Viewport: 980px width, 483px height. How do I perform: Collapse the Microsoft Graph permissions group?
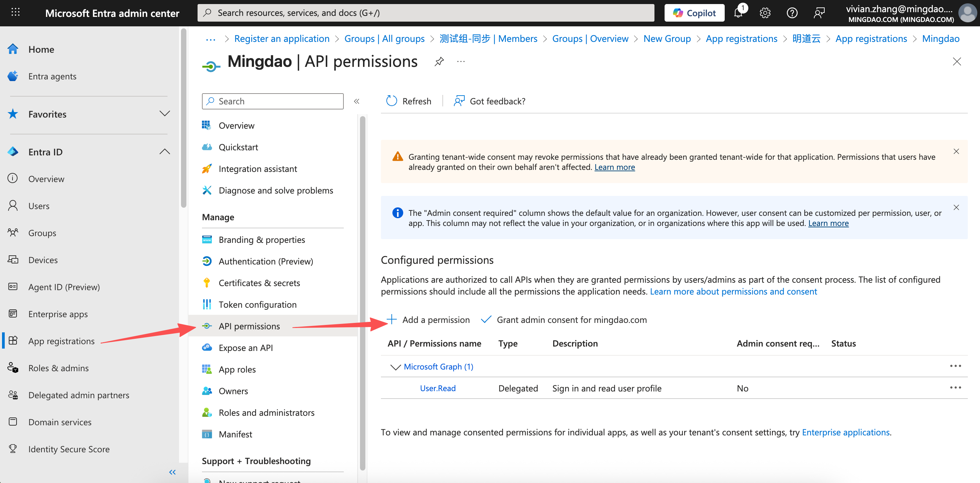pyautogui.click(x=395, y=367)
